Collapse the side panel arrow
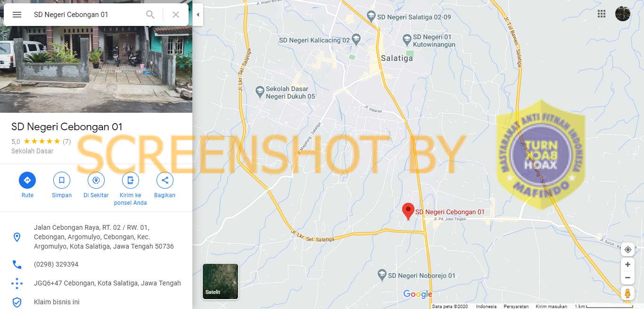This screenshot has width=644, height=309. click(198, 15)
